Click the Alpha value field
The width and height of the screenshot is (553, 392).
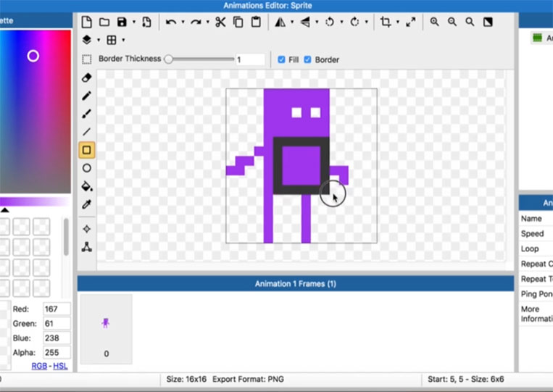(57, 353)
